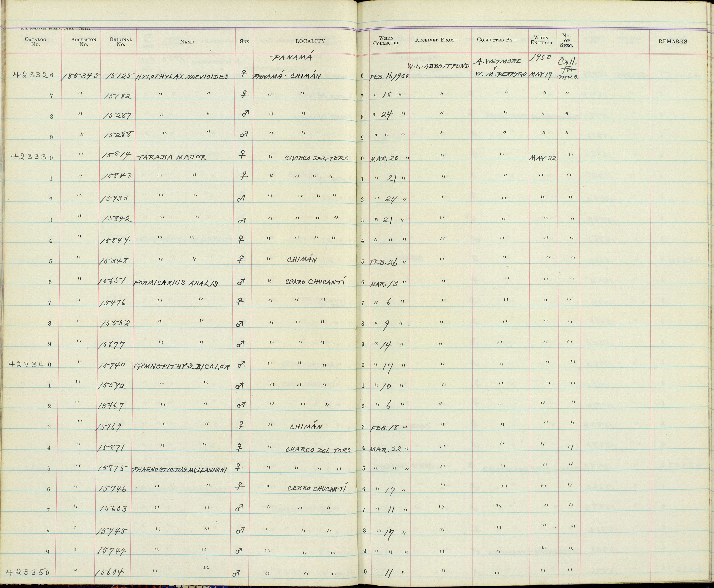Click the name TARABA MAJOR

coord(171,158)
